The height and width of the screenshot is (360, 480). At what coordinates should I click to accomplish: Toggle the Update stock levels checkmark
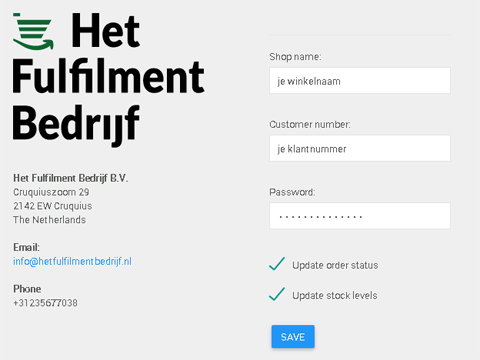pyautogui.click(x=277, y=294)
